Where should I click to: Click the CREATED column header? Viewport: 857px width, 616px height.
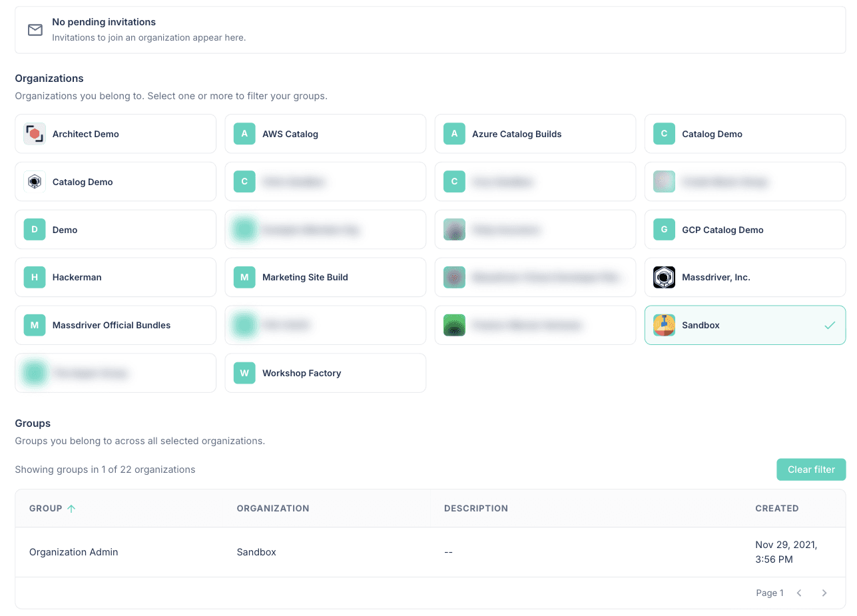click(777, 508)
